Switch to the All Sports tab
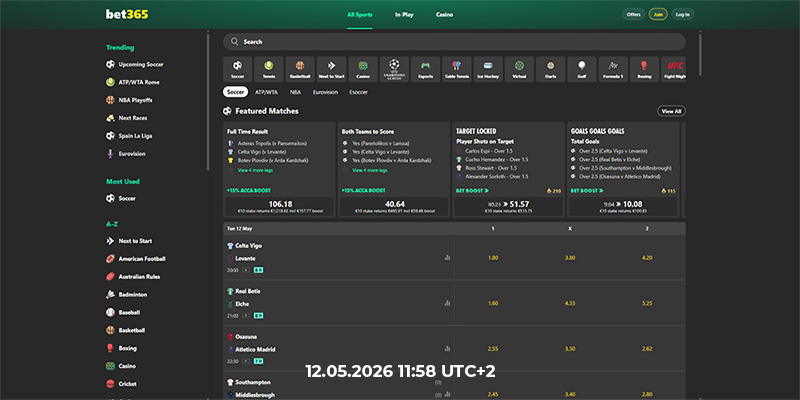 click(x=360, y=15)
